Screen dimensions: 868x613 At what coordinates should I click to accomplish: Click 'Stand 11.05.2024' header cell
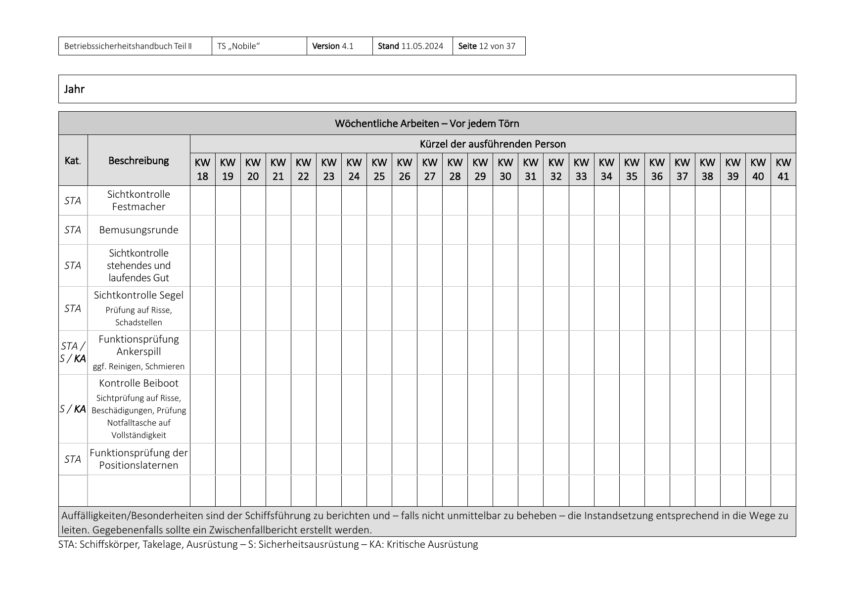pos(412,46)
